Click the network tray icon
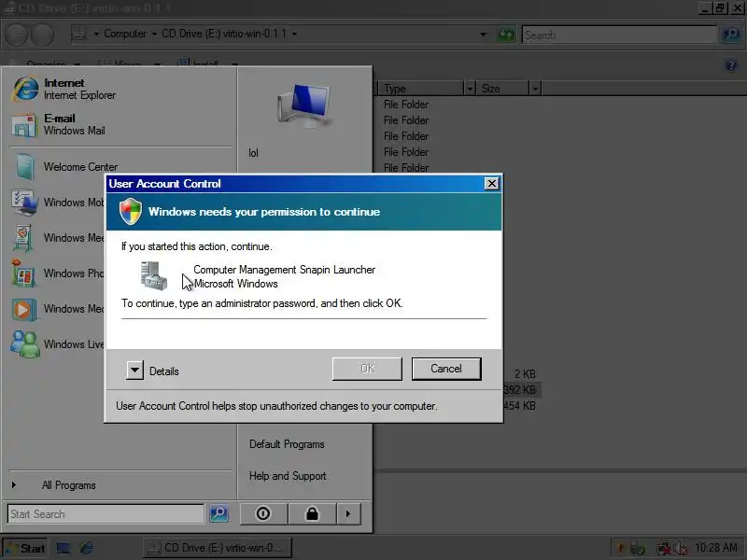The image size is (747, 560). (663, 549)
